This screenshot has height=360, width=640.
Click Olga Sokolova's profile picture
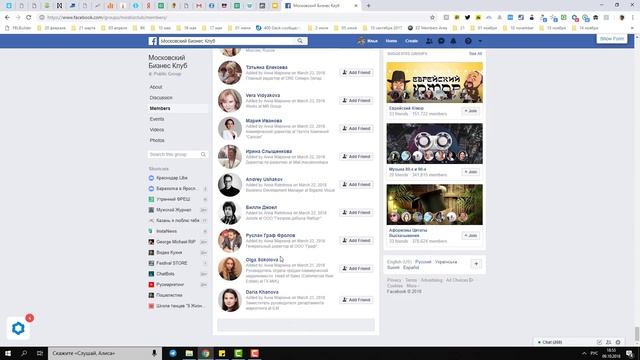tap(230, 269)
